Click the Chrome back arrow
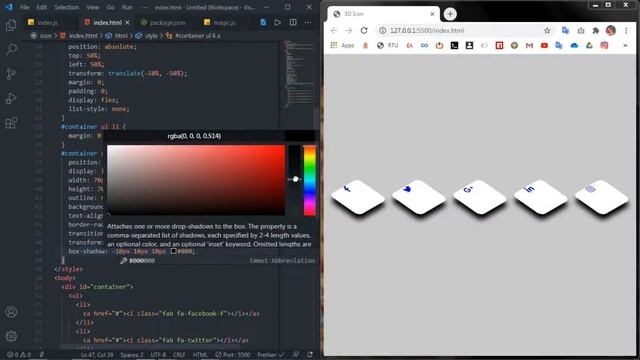 [334, 31]
